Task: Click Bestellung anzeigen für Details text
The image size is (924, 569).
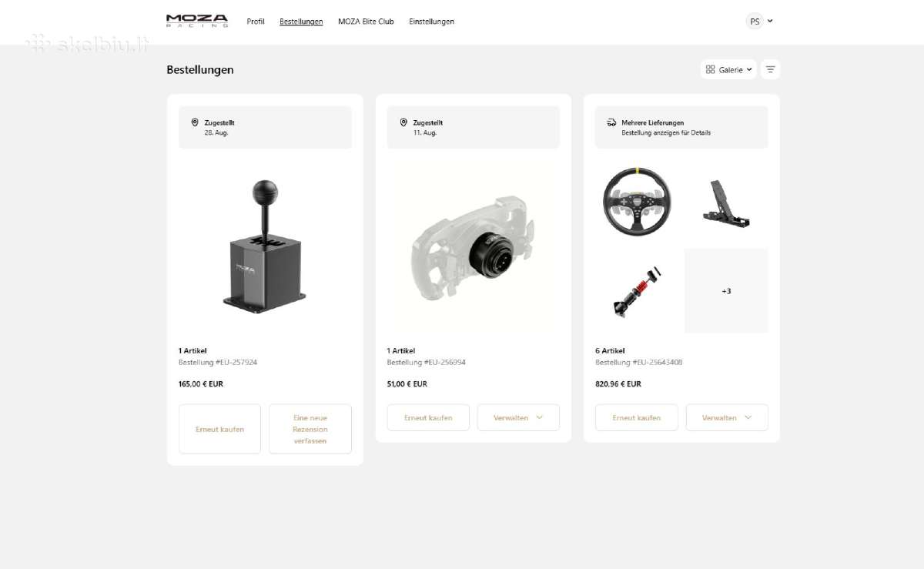Action: coord(666,132)
